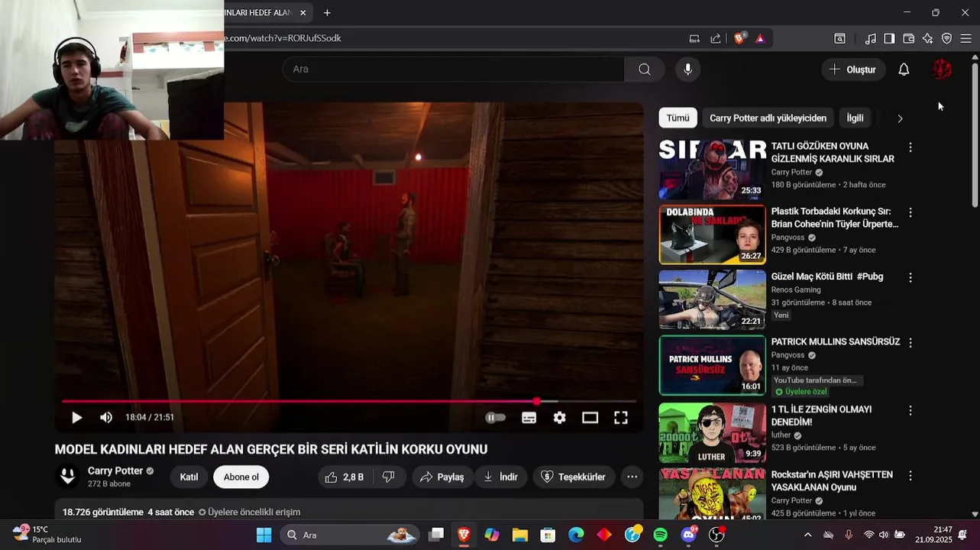Open options for Plastik Torbadaki video
The width and height of the screenshot is (980, 550).
(910, 212)
